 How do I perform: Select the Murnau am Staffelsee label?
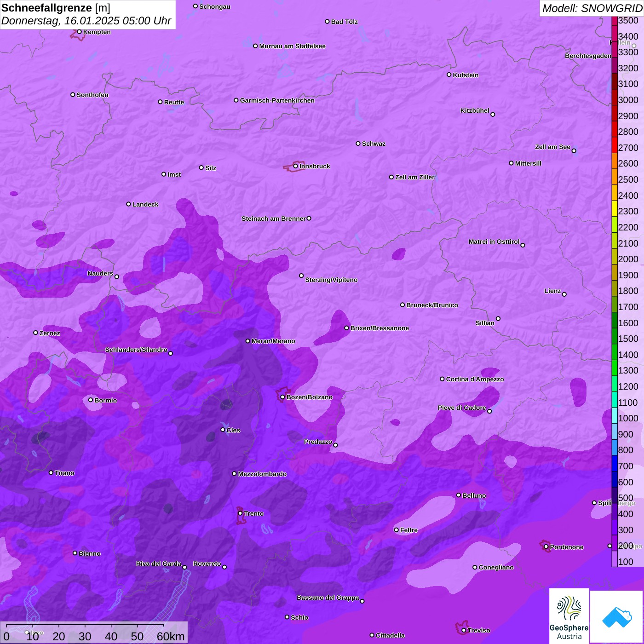coord(292,46)
